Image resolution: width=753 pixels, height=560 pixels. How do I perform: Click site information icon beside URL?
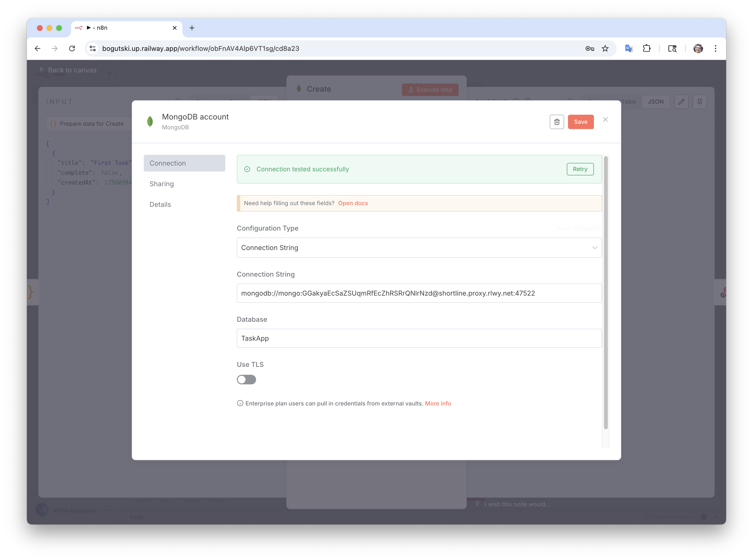coord(93,48)
